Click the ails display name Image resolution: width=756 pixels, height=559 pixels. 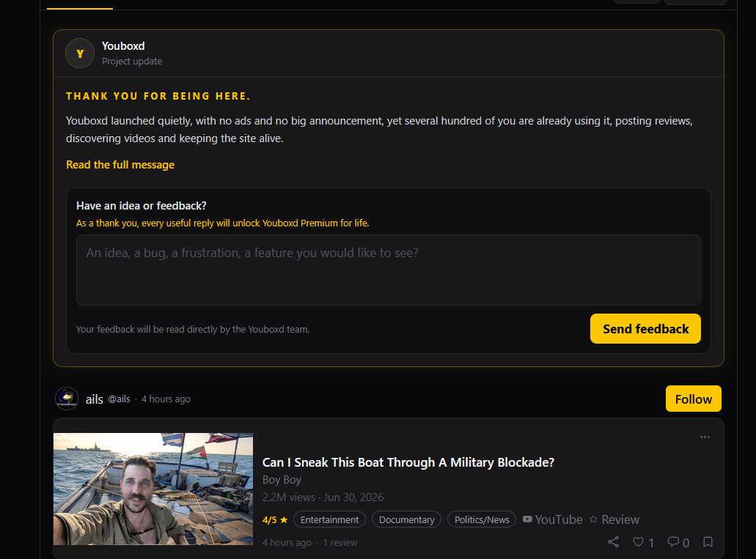[95, 399]
